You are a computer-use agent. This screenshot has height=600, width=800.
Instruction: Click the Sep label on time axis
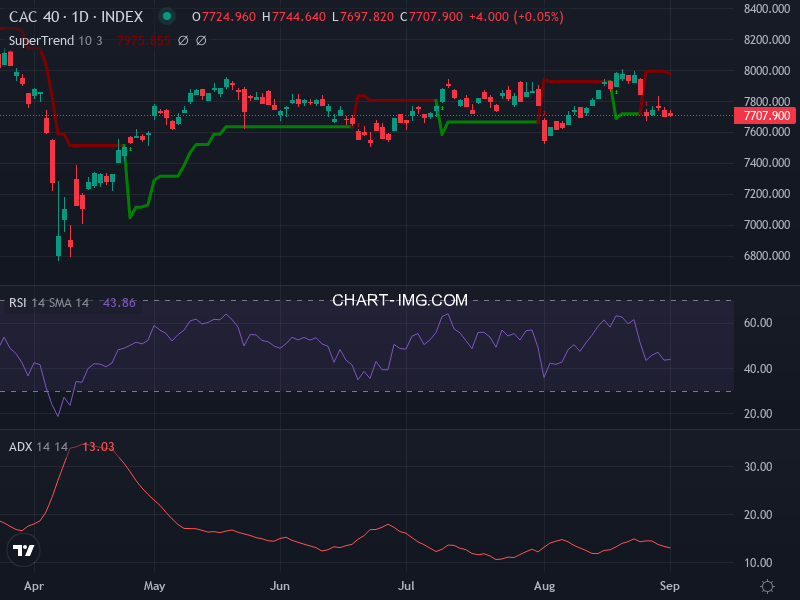coord(670,586)
